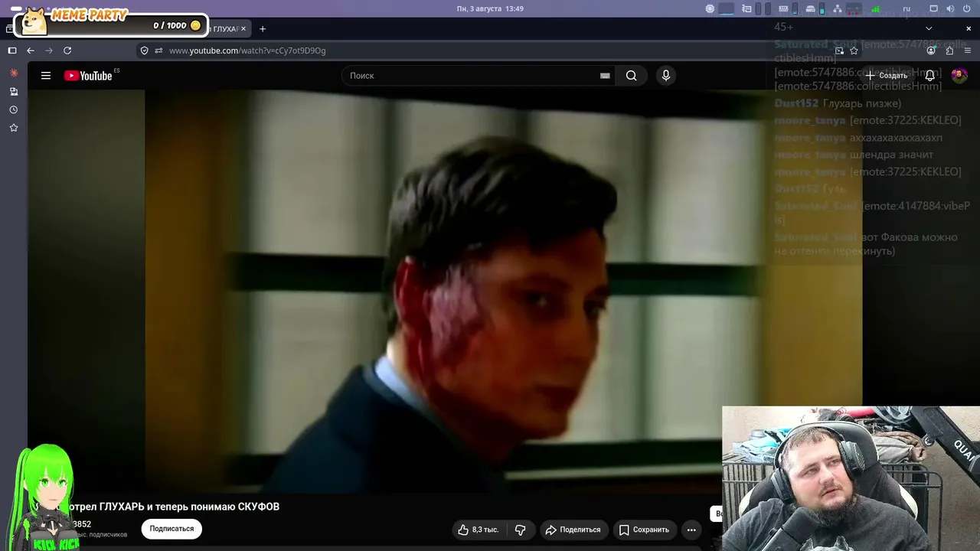Open the network topology tray icon
The width and height of the screenshot is (980, 551).
click(x=837, y=9)
